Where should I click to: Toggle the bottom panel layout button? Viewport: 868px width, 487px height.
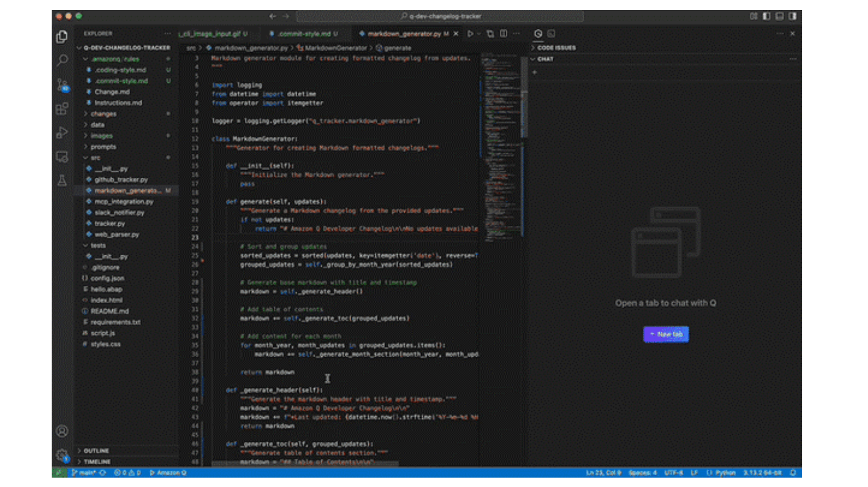(x=779, y=16)
